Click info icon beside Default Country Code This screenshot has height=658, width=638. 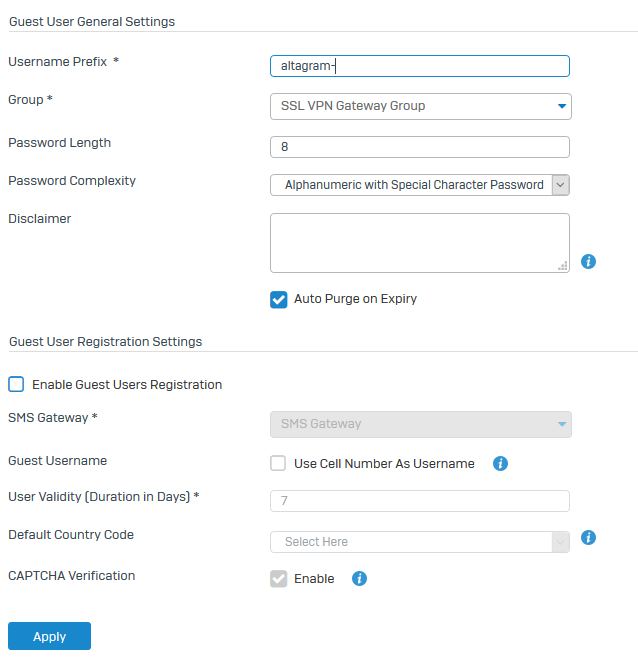coord(588,537)
